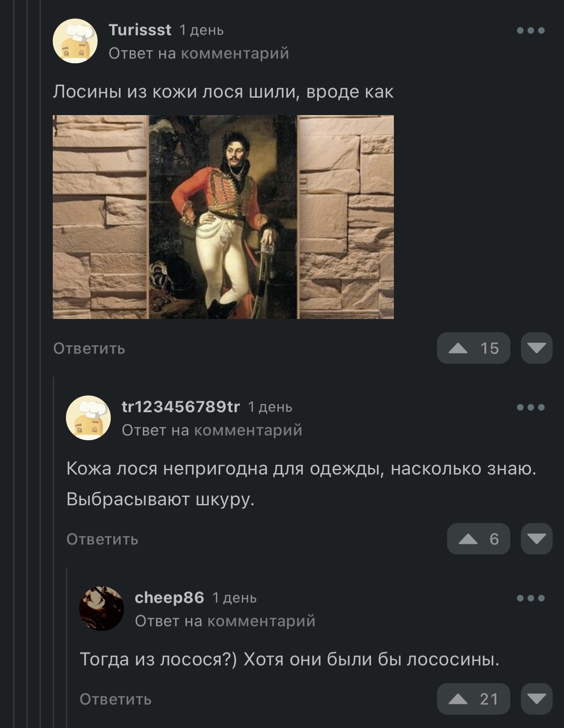Viewport: 564px width, 728px height.
Task: Upvote the comment with 6 votes
Action: 479,539
